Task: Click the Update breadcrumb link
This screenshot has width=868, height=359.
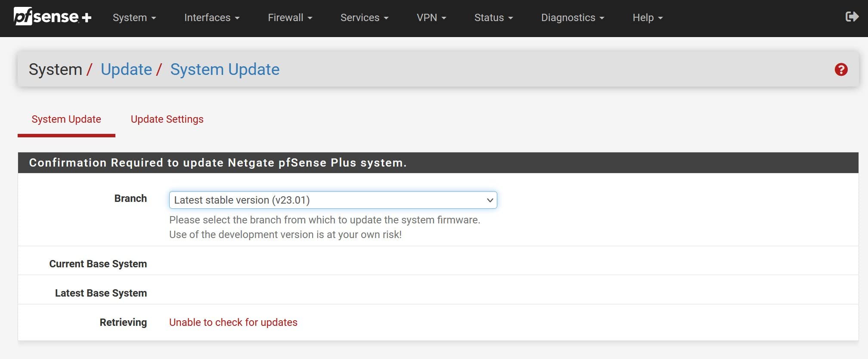Action: coord(126,70)
